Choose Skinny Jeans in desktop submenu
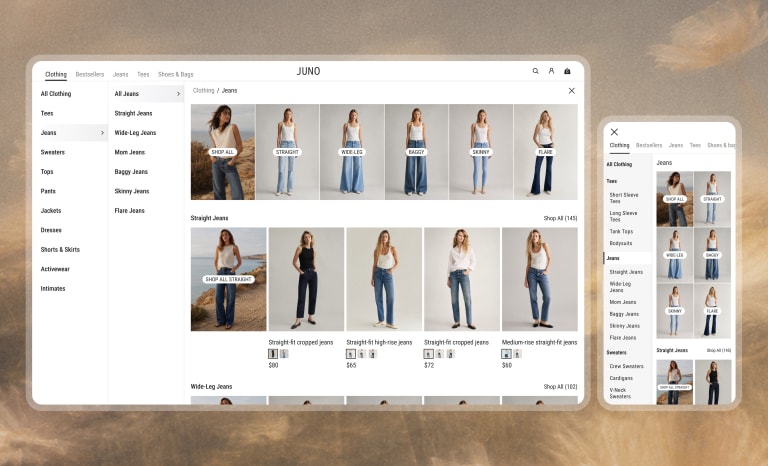Image resolution: width=768 pixels, height=466 pixels. (x=132, y=191)
